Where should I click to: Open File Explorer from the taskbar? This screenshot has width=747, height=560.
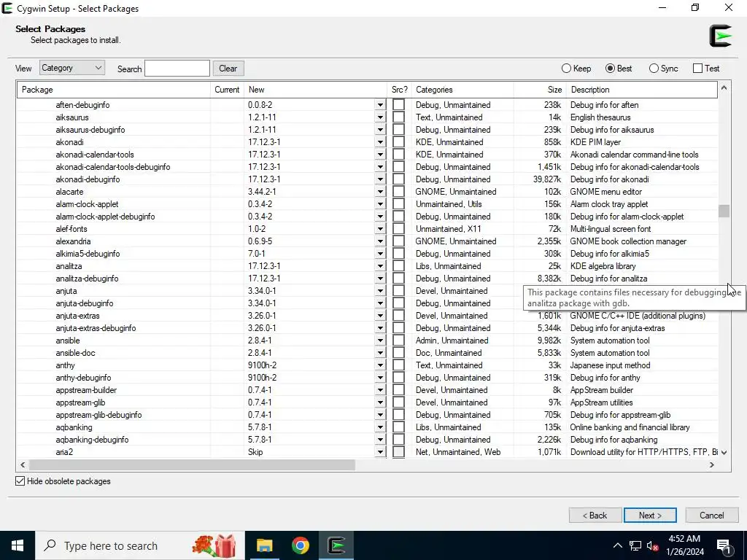[x=264, y=545]
